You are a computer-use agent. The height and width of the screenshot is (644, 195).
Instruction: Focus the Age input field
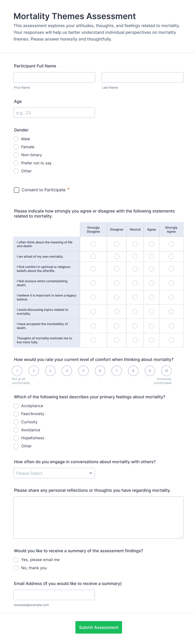pos(54,113)
